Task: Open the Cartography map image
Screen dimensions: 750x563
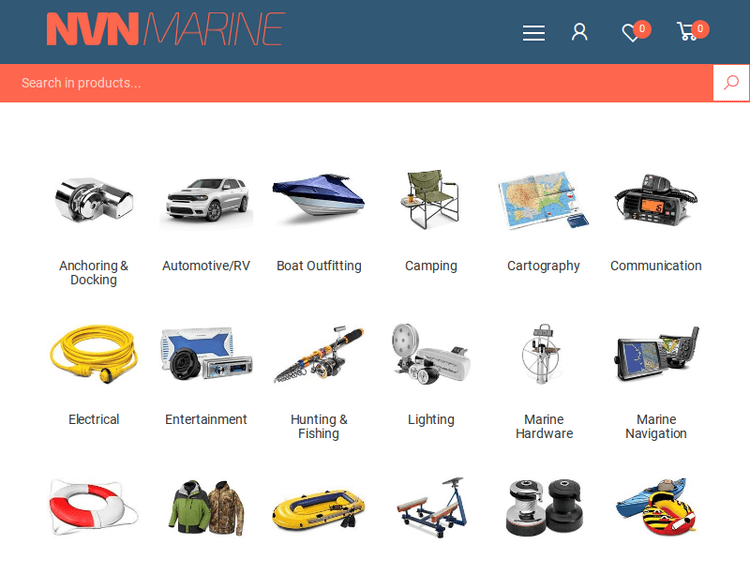Action: 543,200
